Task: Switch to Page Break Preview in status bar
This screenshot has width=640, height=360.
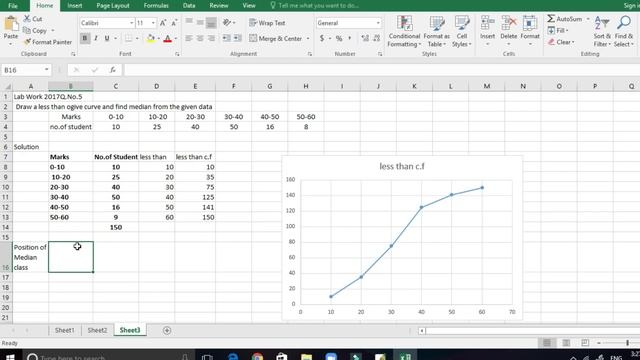Action: click(585, 343)
